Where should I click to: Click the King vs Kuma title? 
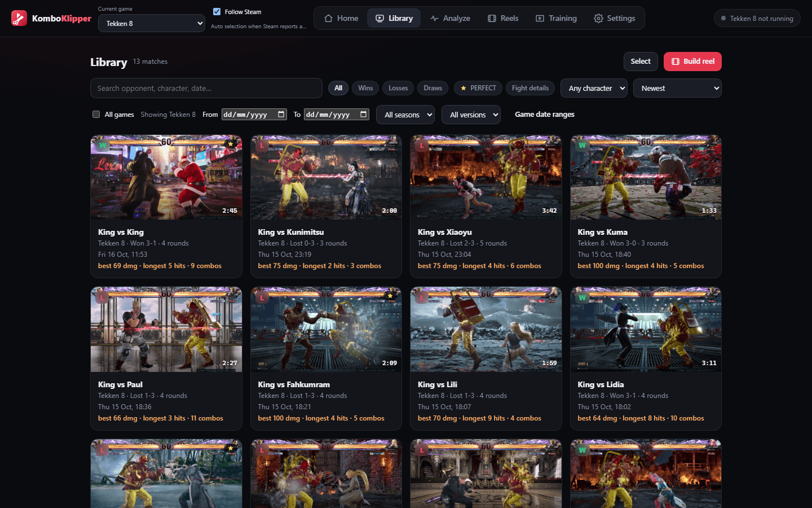(x=602, y=232)
